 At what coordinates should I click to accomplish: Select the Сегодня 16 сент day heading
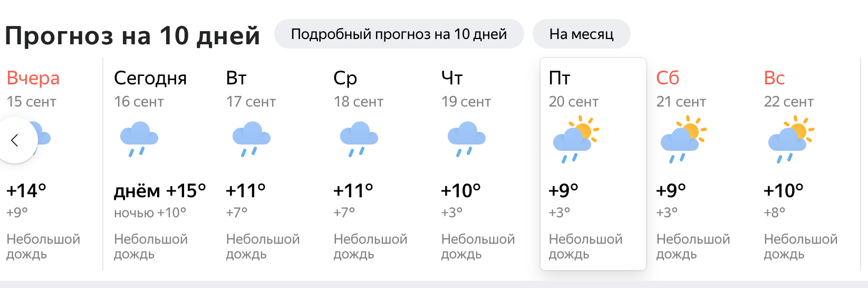(x=150, y=78)
